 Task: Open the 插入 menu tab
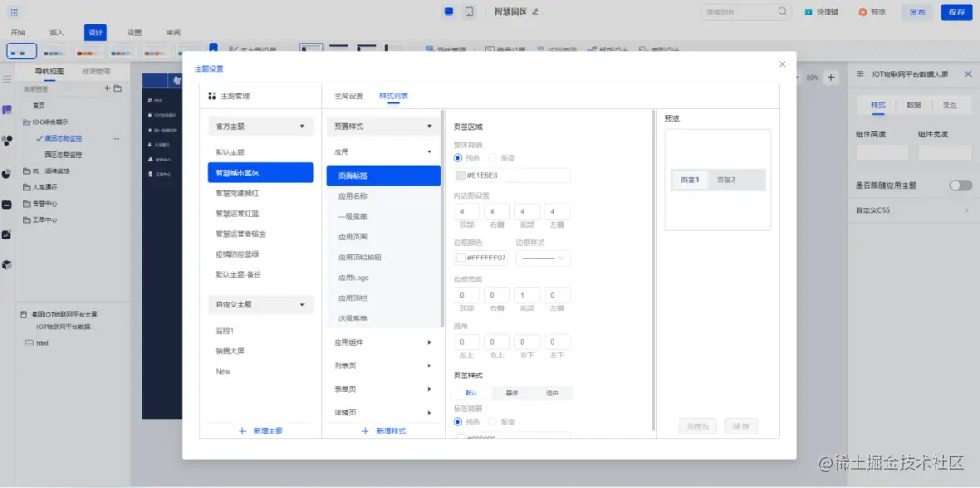pyautogui.click(x=56, y=33)
